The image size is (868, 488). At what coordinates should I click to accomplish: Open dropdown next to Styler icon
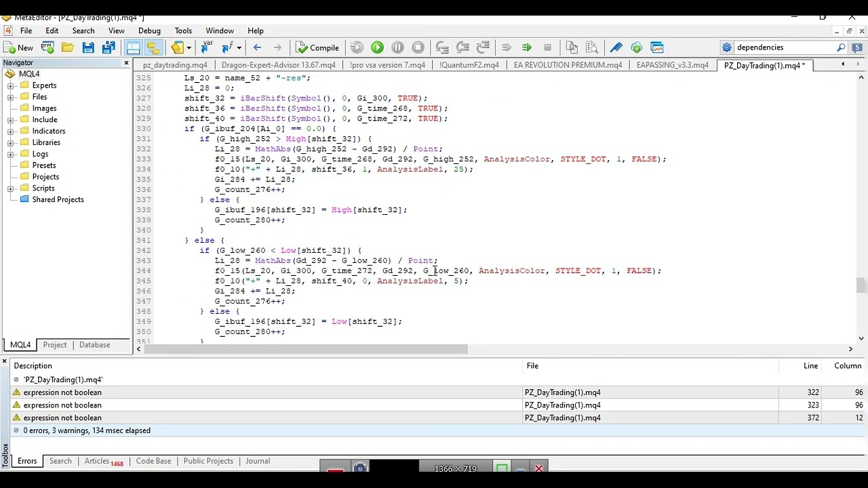(x=189, y=47)
